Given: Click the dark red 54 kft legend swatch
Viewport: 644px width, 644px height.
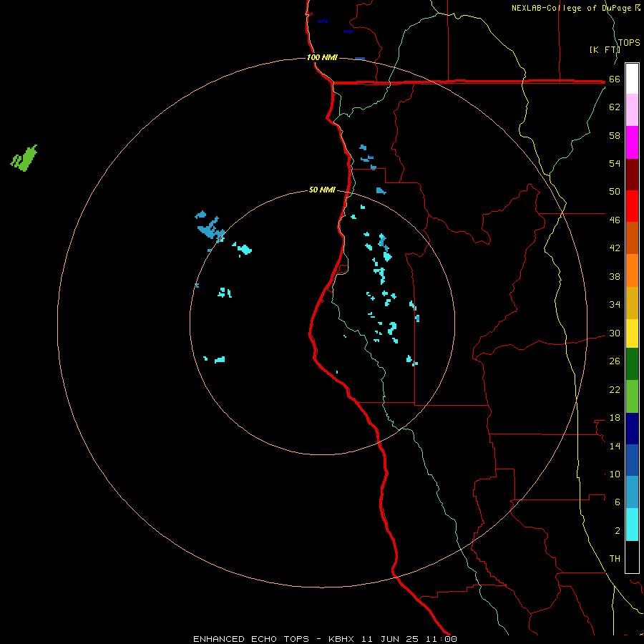Looking at the screenshot, I should pyautogui.click(x=632, y=175).
